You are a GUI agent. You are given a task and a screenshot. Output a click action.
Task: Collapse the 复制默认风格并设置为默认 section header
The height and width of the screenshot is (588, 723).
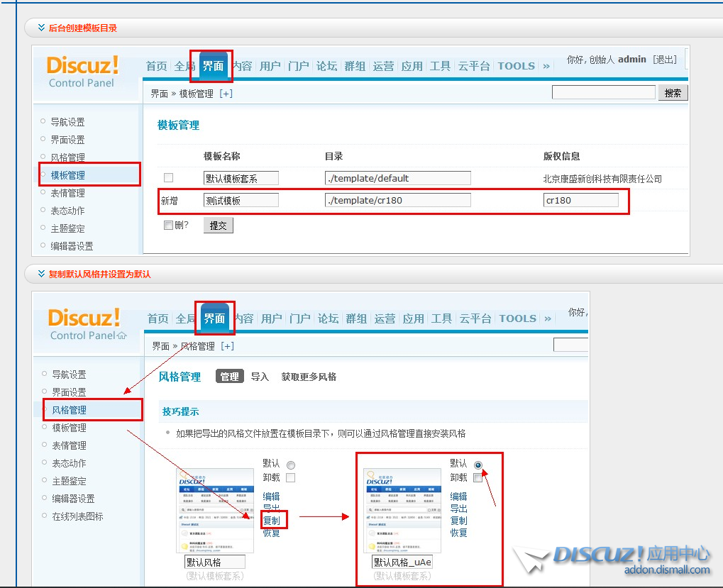41,274
